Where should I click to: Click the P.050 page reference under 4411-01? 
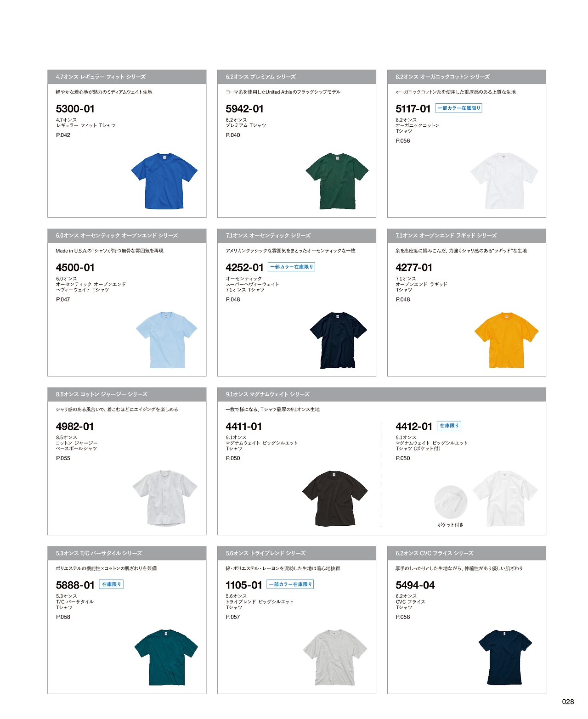click(x=233, y=458)
